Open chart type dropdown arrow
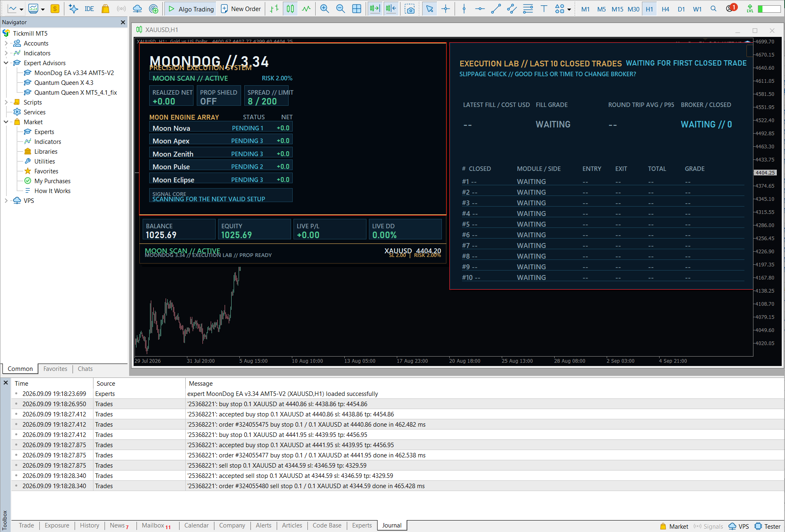This screenshot has width=785, height=532. [x=21, y=9]
